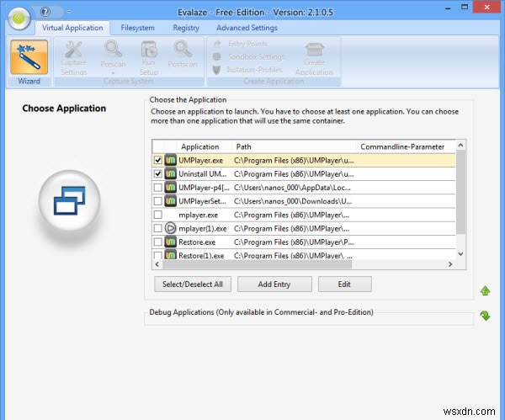
Task: Uncheck the UMPlayer.exe checkbox
Action: coord(158,160)
